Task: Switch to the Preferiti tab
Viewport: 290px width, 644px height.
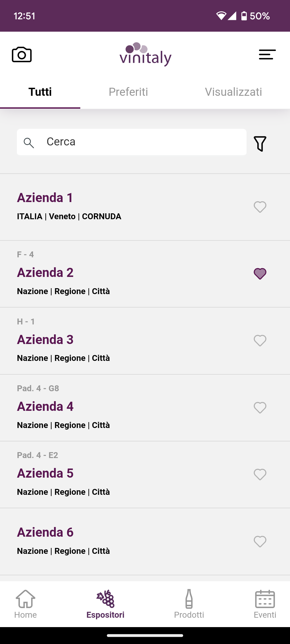Action: pos(128,92)
